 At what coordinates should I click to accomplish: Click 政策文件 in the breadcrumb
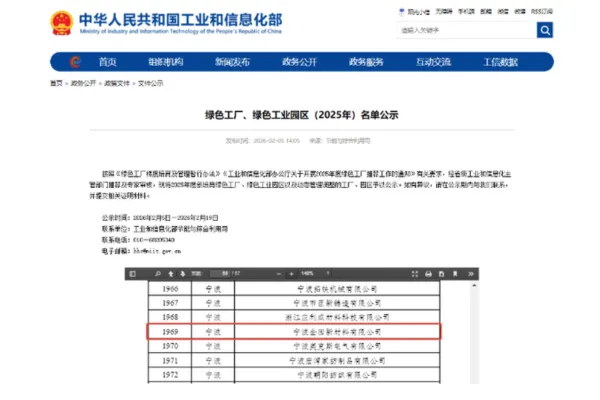coord(117,83)
